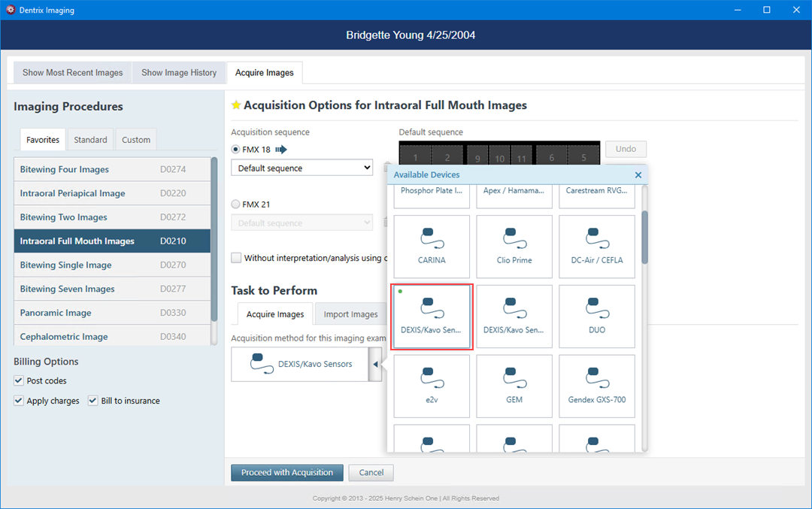The width and height of the screenshot is (812, 509).
Task: Select the FMX 21 radio button
Action: 236,204
